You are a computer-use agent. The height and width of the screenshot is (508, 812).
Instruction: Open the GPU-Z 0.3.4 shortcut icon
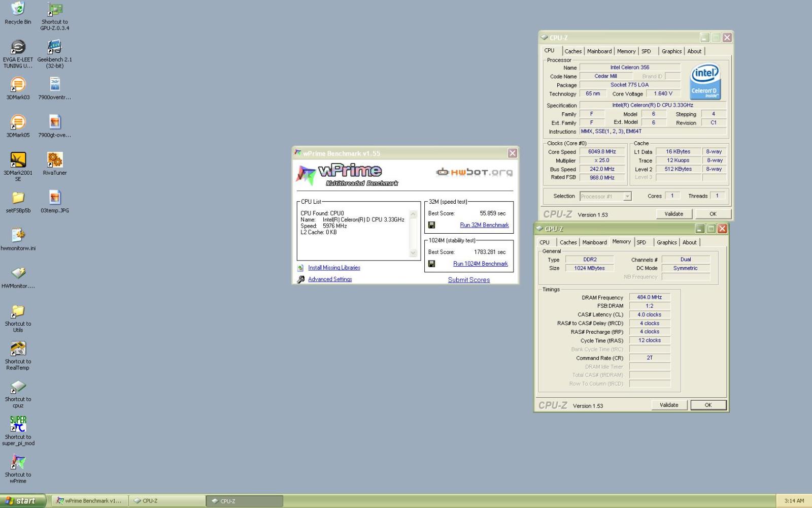tap(55, 9)
